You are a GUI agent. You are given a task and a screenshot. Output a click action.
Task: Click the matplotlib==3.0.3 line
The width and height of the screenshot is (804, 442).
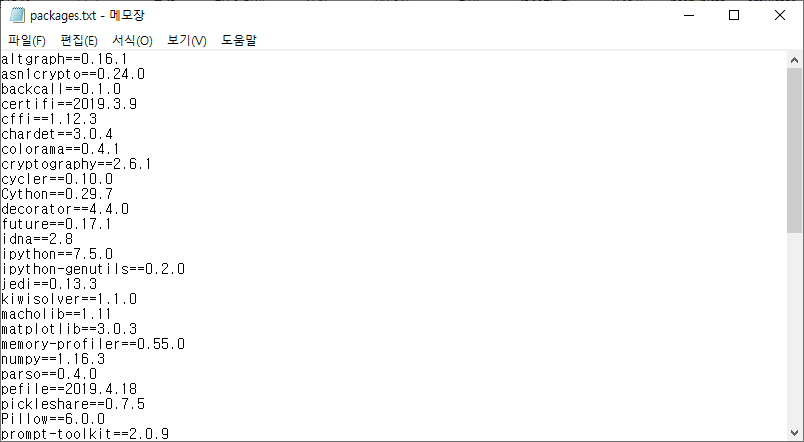pyautogui.click(x=69, y=329)
